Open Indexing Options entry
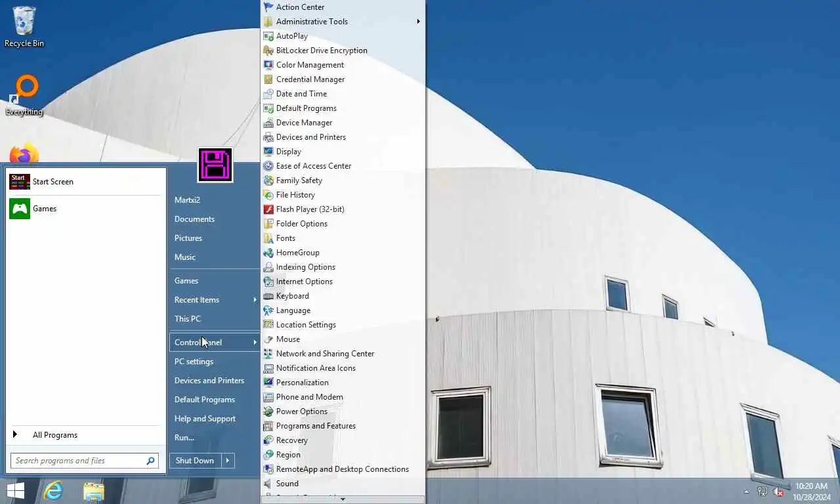 tap(306, 267)
